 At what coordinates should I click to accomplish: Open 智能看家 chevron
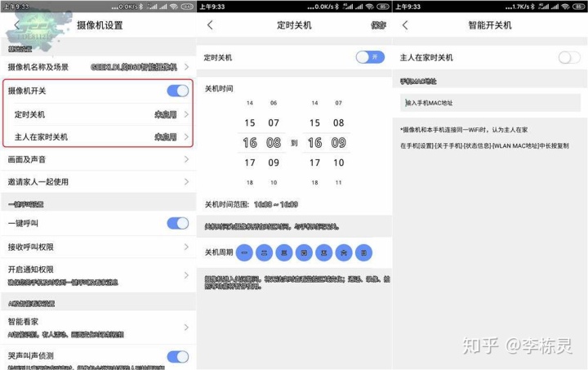[x=186, y=328]
